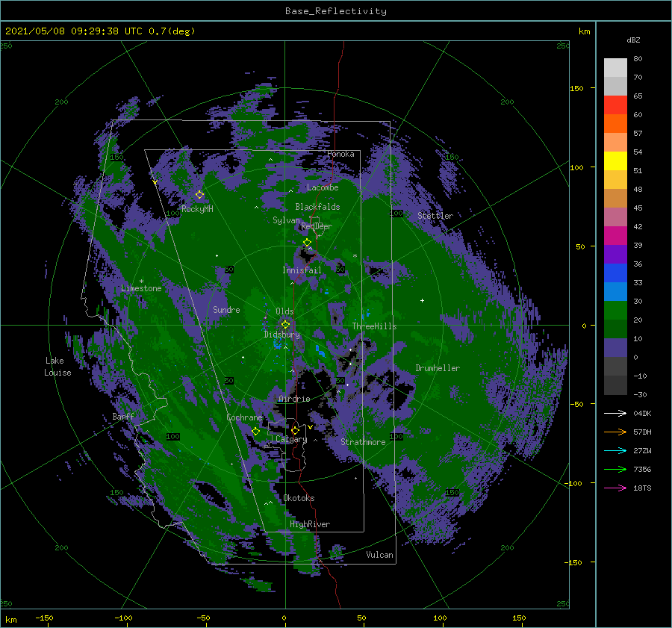The height and width of the screenshot is (628, 672).
Task: Click the Limestone label
Action: 141,288
